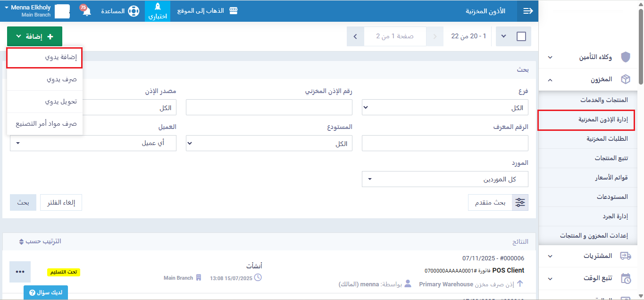The width and height of the screenshot is (644, 300).
Task: Open the المساعدة help lifebuoy icon
Action: pyautogui.click(x=134, y=11)
